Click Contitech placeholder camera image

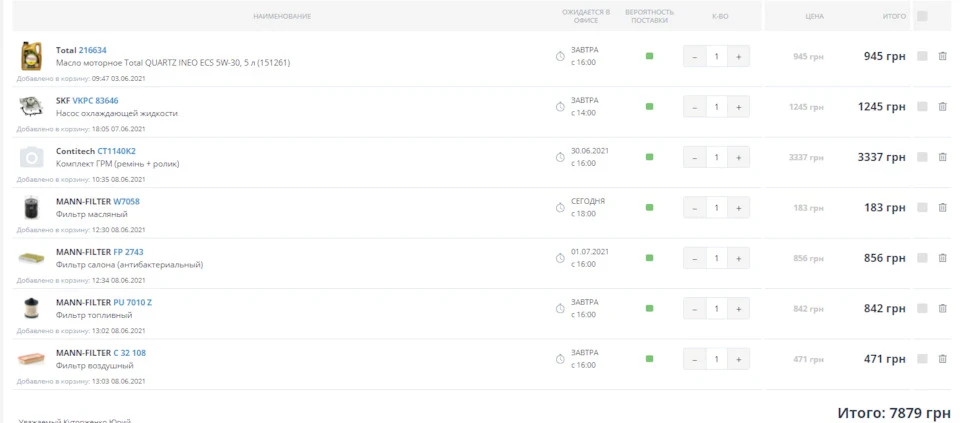(x=31, y=157)
